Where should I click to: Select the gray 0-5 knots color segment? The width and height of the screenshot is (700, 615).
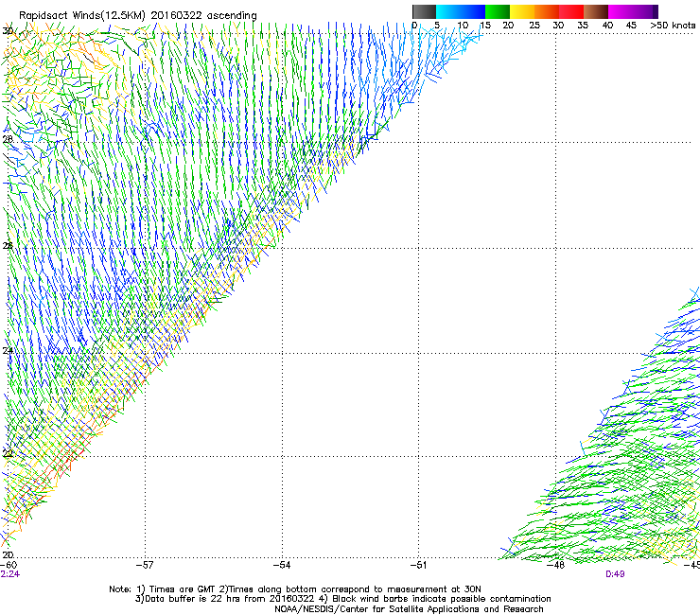click(x=424, y=11)
